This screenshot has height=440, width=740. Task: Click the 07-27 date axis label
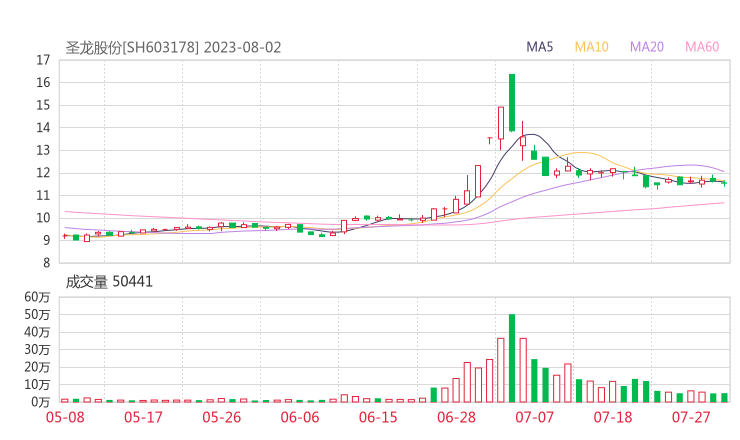(x=691, y=417)
